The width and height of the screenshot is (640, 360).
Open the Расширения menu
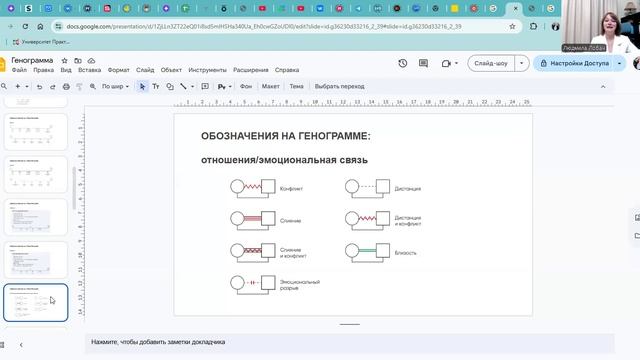pos(251,70)
